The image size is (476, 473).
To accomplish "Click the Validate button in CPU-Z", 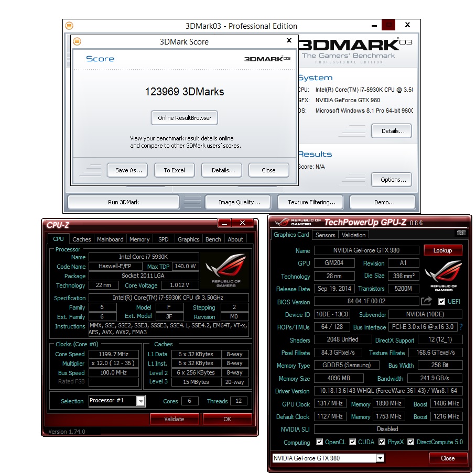I will pos(174,419).
